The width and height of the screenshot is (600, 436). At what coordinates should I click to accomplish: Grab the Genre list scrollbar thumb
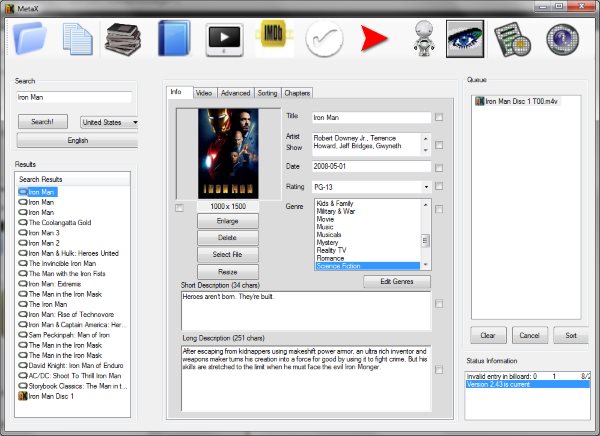(425, 240)
